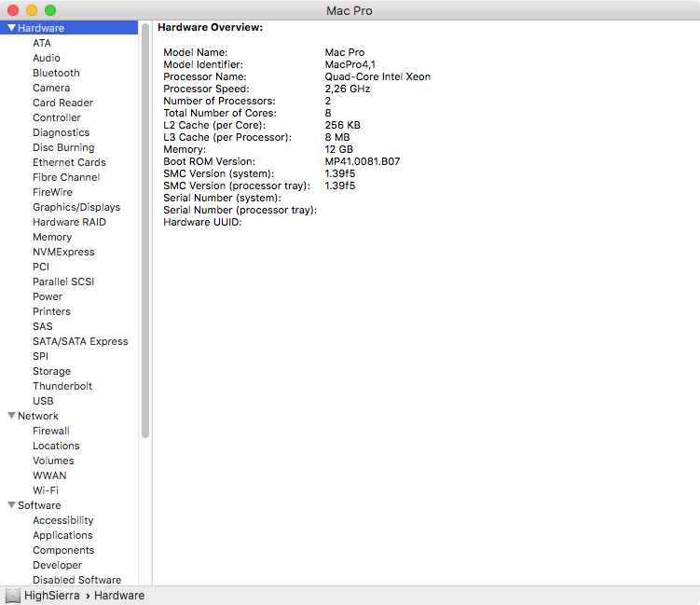Select Disabled Software entry

76,580
